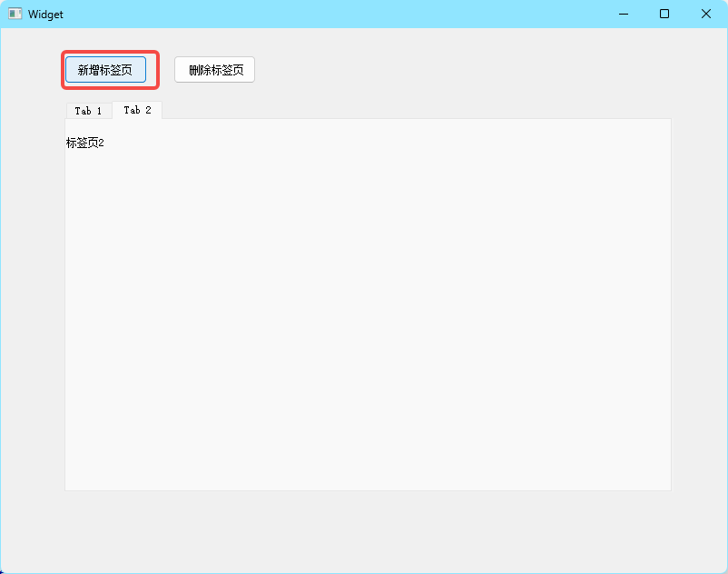Click the 标签页2 label text
The image size is (728, 574).
tap(85, 143)
